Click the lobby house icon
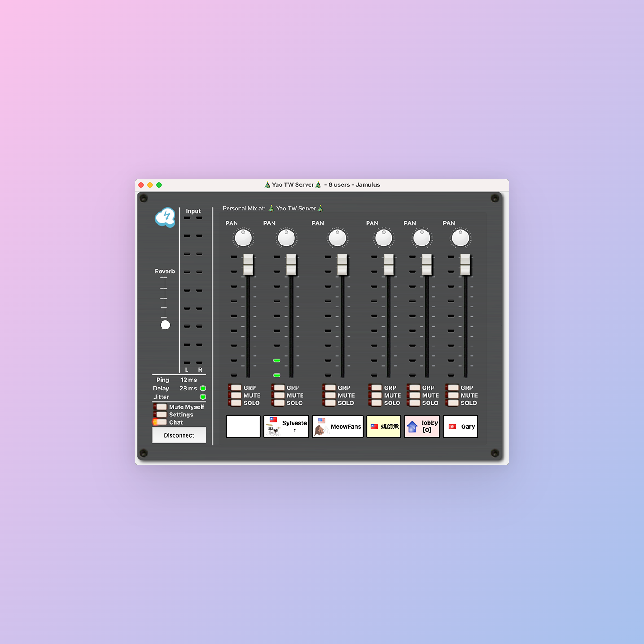This screenshot has width=644, height=644. [x=412, y=426]
